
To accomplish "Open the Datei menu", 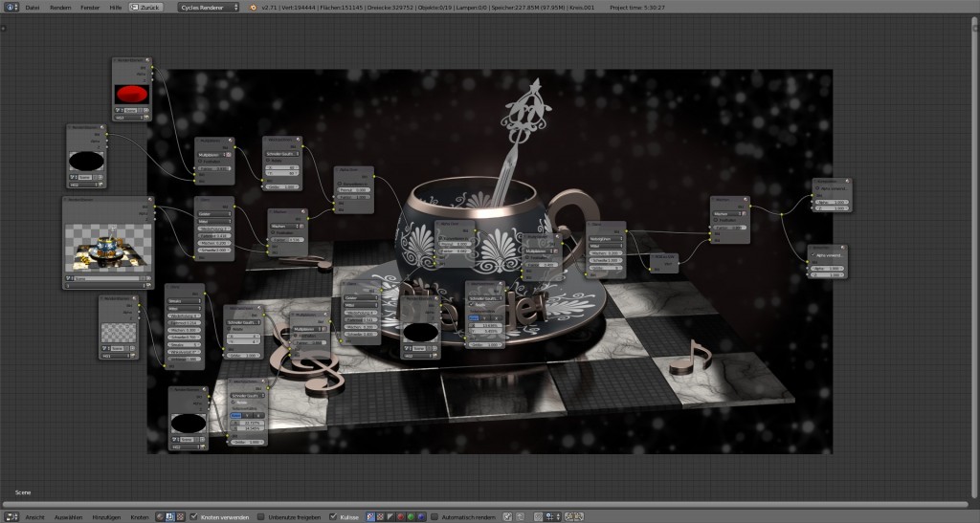I will pos(33,8).
